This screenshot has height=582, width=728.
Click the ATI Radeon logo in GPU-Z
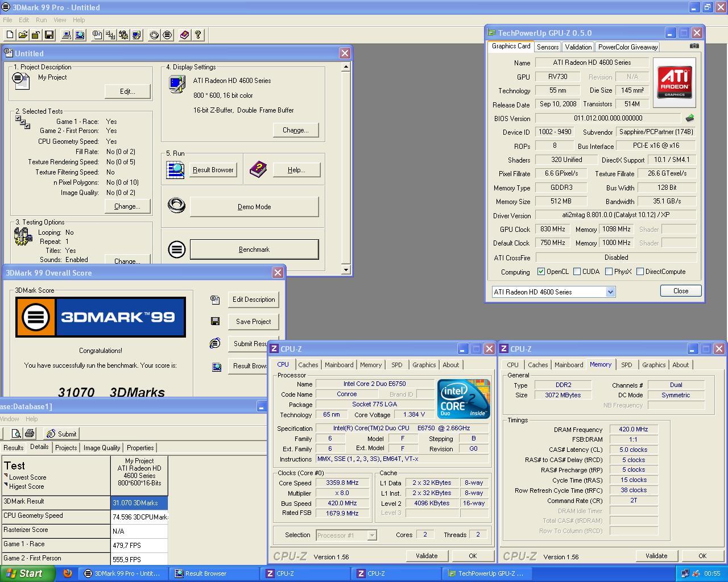(x=675, y=82)
